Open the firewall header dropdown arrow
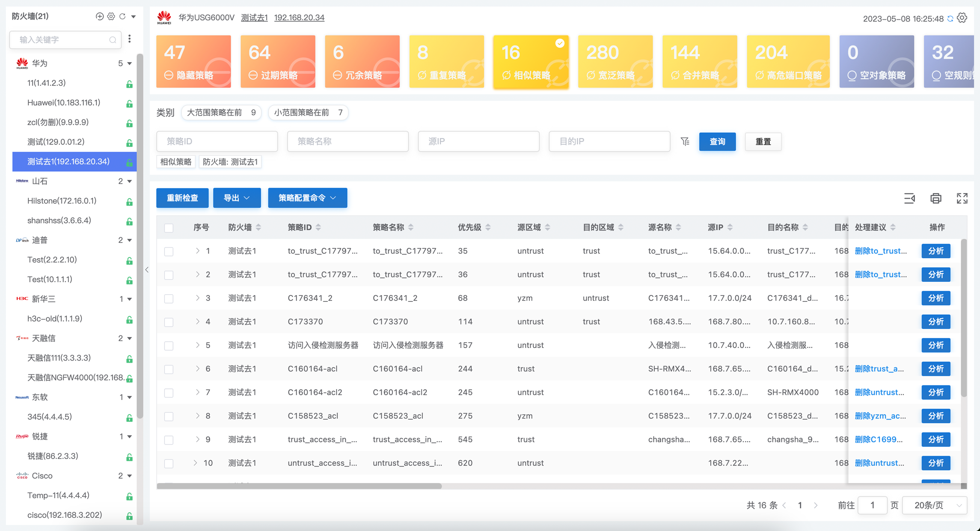 134,17
